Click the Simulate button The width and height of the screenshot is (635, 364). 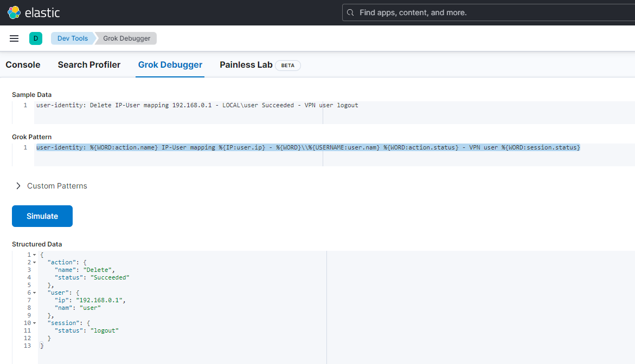pyautogui.click(x=42, y=216)
